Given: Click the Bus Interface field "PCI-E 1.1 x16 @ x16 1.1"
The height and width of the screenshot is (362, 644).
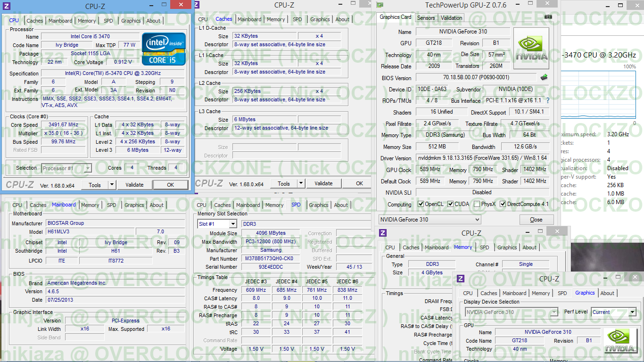Looking at the screenshot, I should click(513, 100).
